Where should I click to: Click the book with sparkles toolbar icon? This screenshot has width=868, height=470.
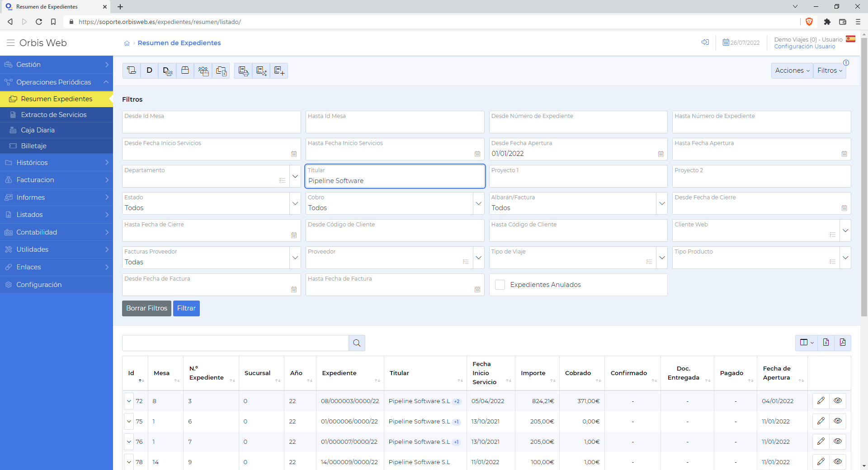pos(261,70)
